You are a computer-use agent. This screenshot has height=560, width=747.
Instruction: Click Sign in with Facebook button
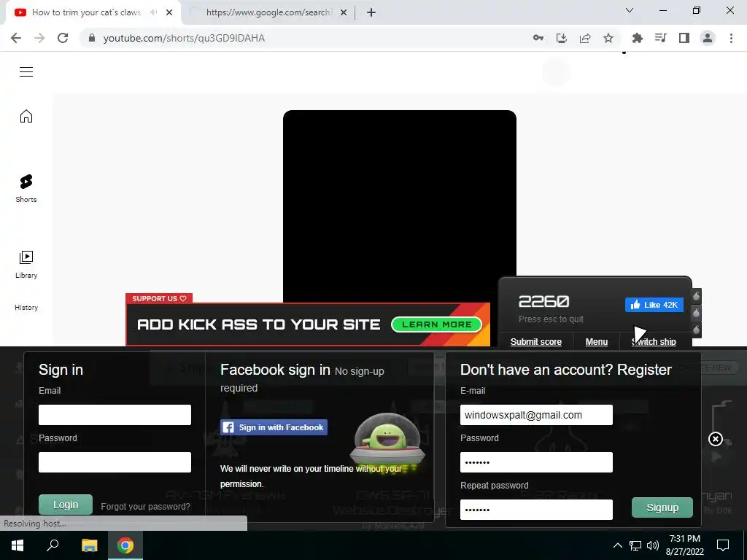coord(274,427)
